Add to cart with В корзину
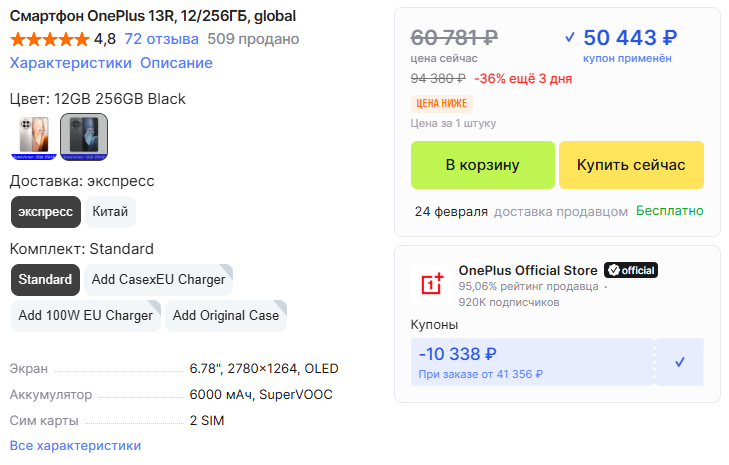Screen dimensions: 729x465 483,165
